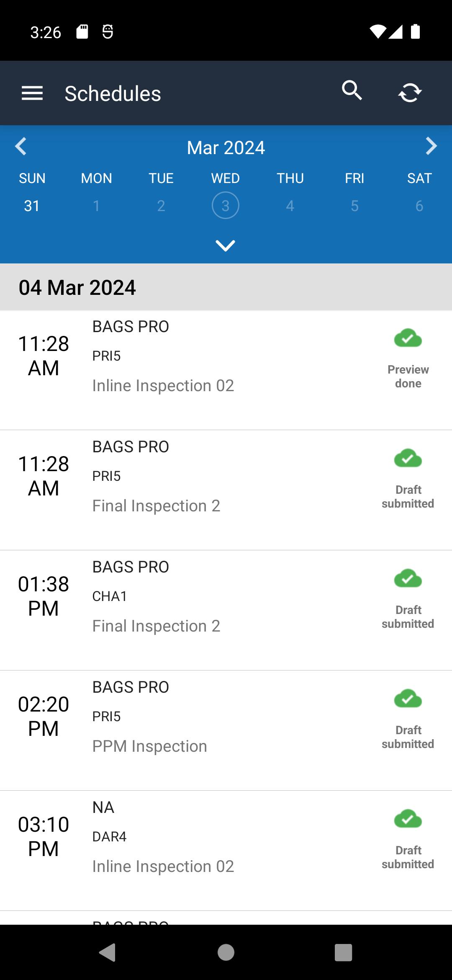
Task: Tap Mar 2024 month title
Action: pyautogui.click(x=226, y=147)
